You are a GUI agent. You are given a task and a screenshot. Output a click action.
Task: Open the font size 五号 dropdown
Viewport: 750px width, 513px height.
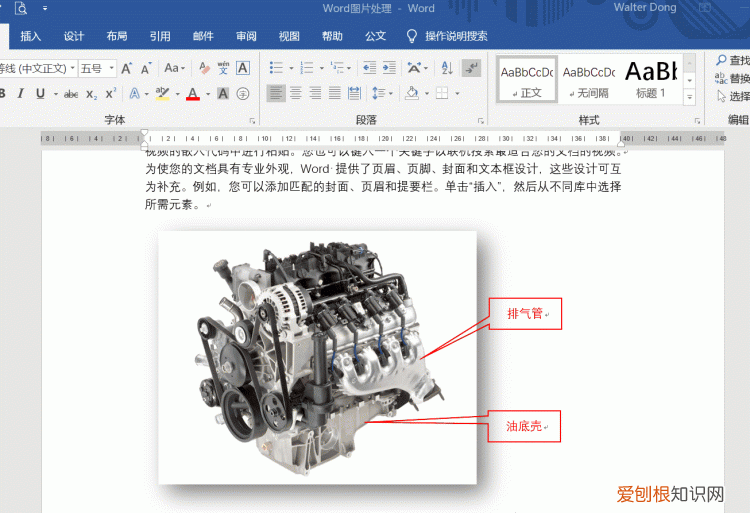point(111,68)
